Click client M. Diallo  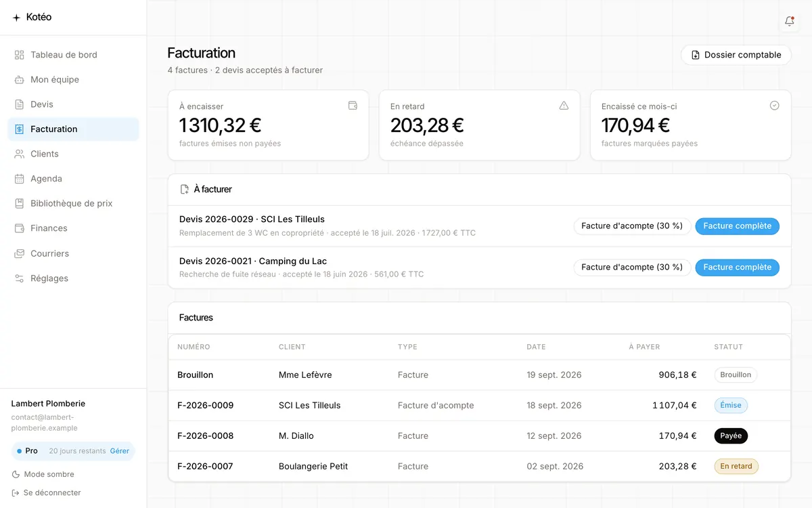click(x=296, y=436)
